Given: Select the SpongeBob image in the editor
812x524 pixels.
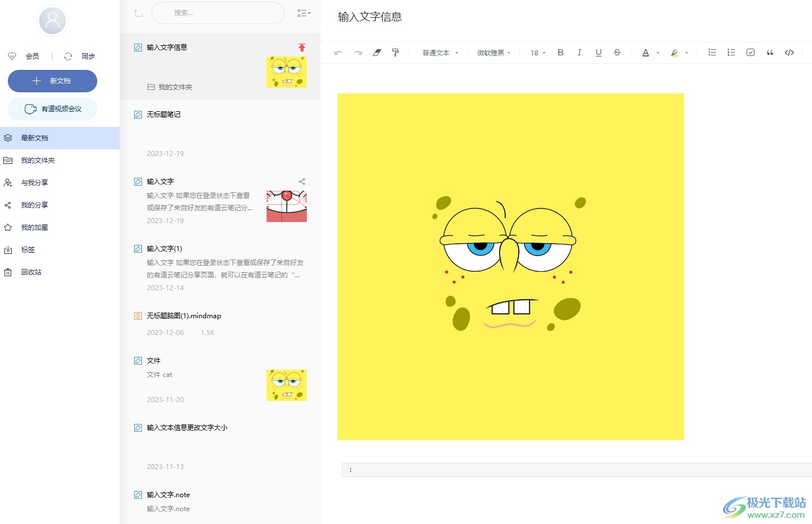Looking at the screenshot, I should [511, 267].
